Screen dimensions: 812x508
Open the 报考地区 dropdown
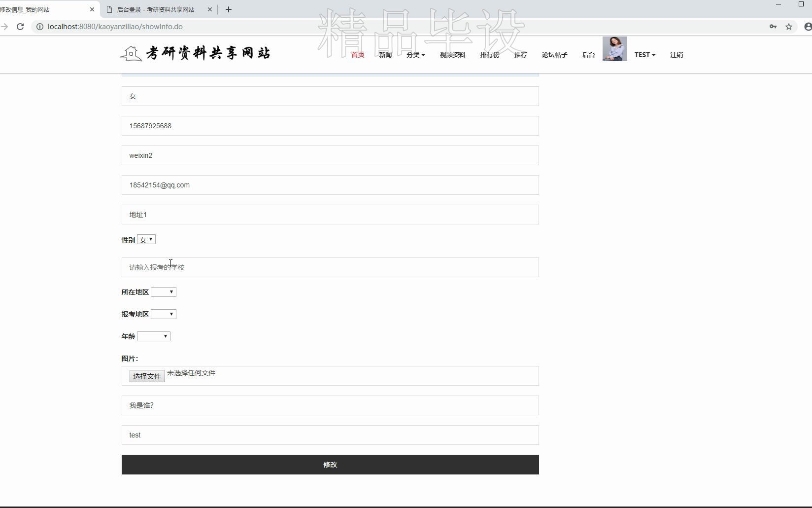pyautogui.click(x=164, y=314)
